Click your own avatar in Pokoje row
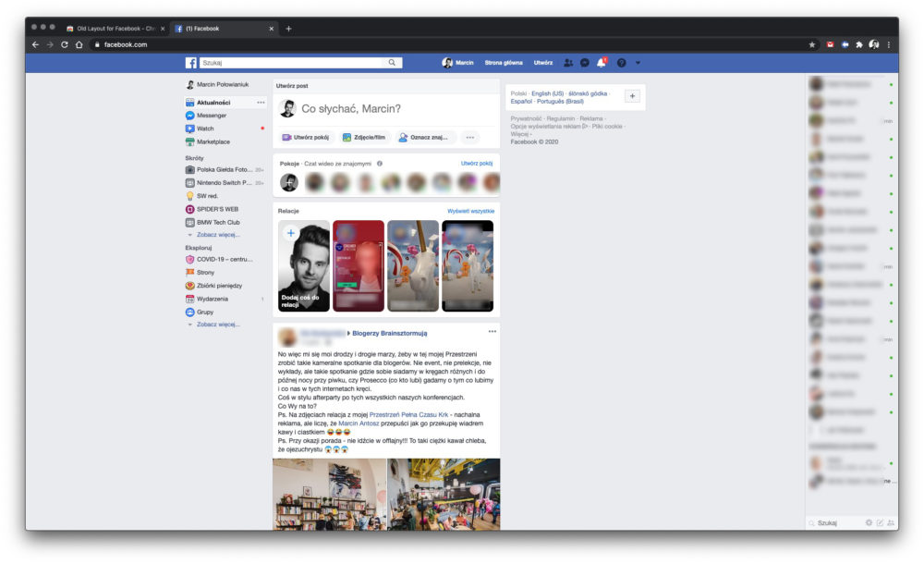Image resolution: width=924 pixels, height=564 pixels. click(x=288, y=182)
